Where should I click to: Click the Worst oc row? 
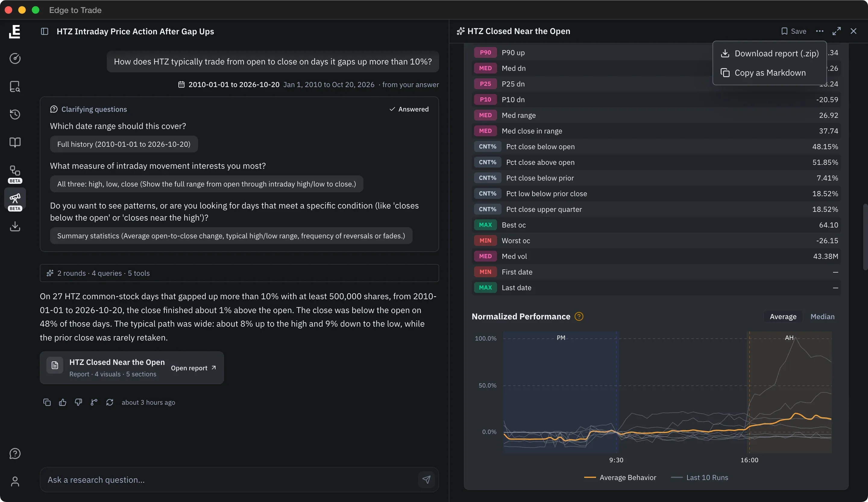656,241
